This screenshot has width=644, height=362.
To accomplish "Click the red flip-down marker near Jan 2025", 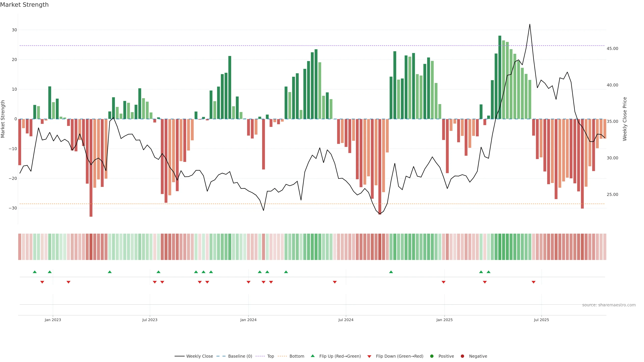I will [x=443, y=282].
